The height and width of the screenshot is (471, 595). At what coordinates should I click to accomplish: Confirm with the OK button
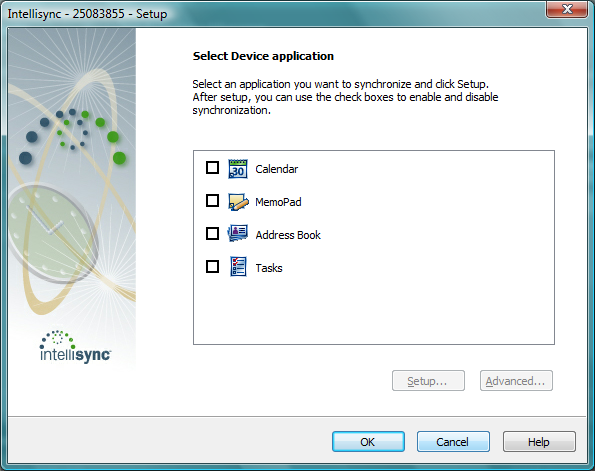point(368,442)
